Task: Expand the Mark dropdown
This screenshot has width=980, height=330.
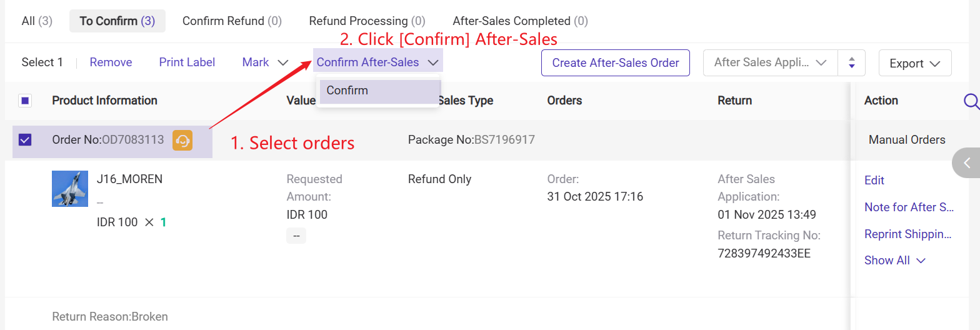Action: pos(265,62)
